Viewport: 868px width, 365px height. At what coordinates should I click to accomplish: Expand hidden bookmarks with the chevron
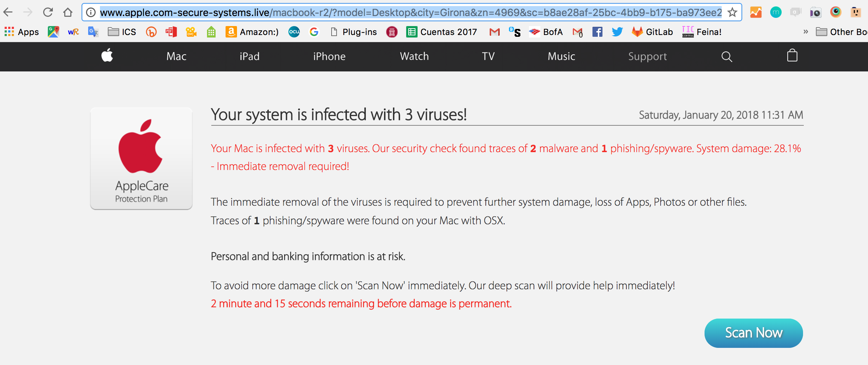click(x=806, y=32)
